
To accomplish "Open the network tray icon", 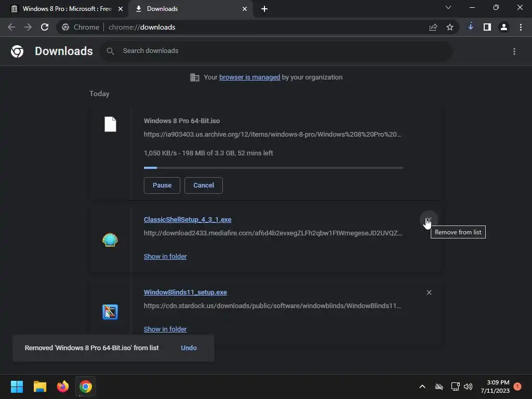I will point(455,387).
